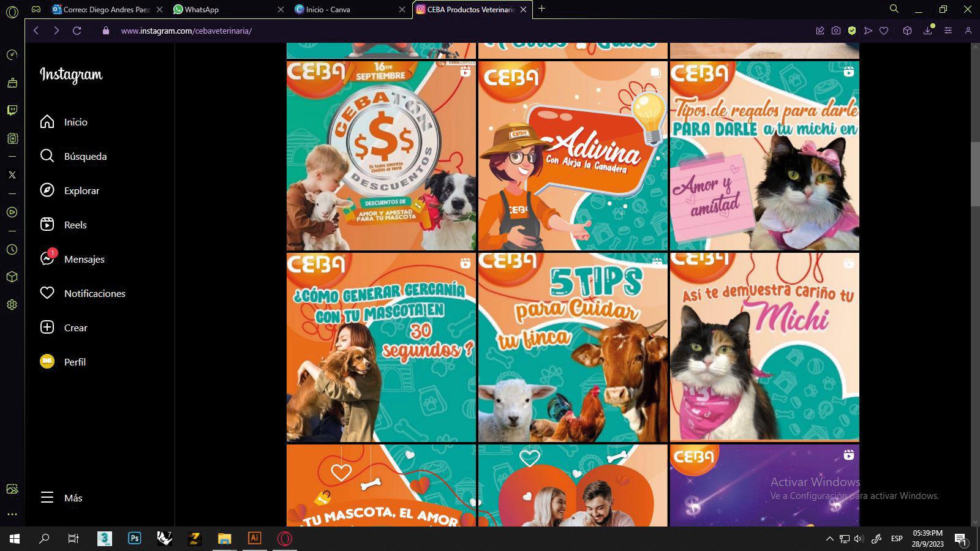Open the chip-shaped AI icon in Opera sidebar

pyautogui.click(x=12, y=138)
